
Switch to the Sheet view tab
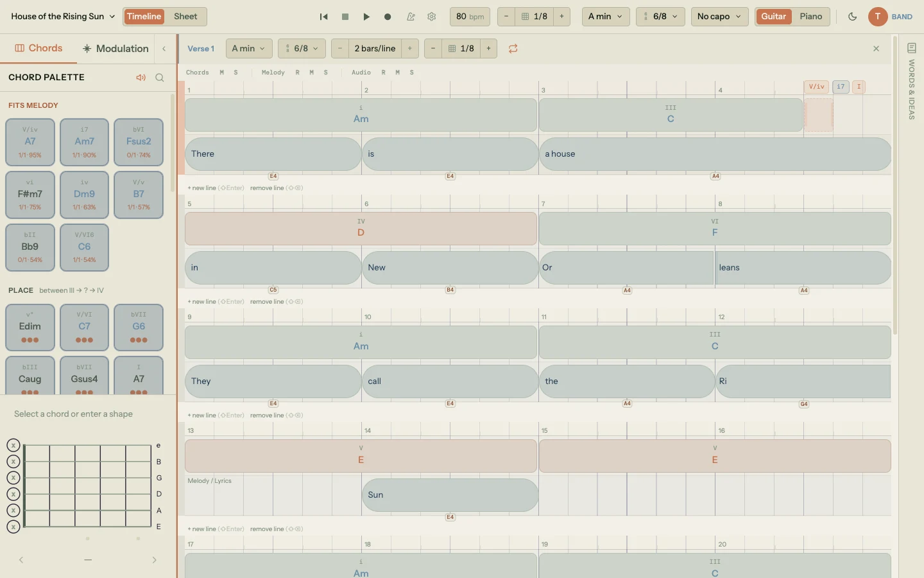[x=185, y=17]
